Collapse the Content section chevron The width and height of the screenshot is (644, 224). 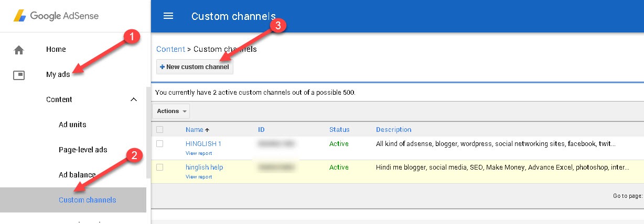point(133,99)
